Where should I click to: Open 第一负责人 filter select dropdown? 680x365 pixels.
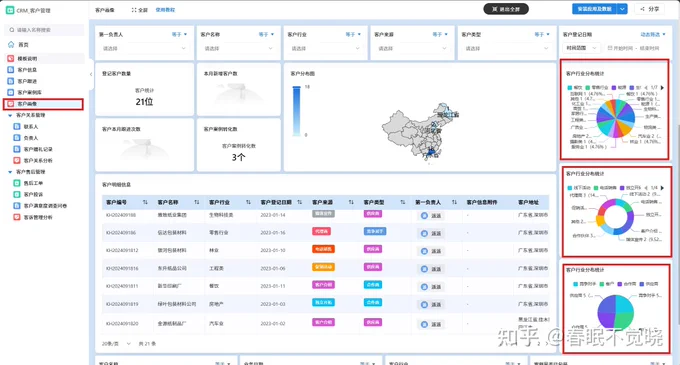click(x=144, y=49)
